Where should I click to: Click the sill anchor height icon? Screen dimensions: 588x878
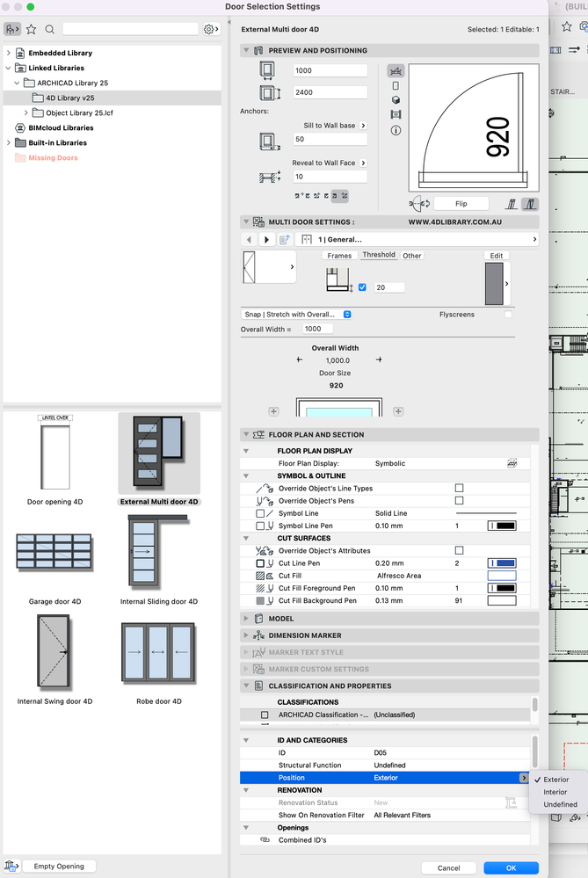click(x=269, y=141)
